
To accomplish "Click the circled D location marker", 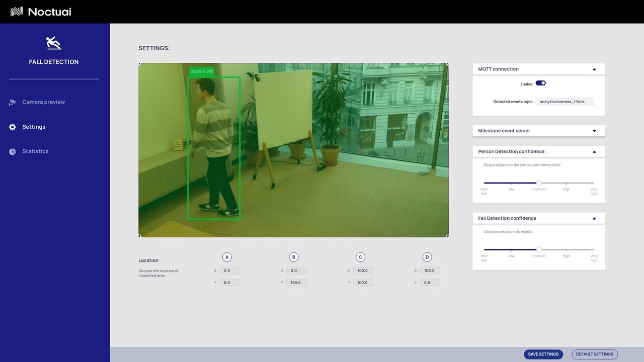I will (x=427, y=257).
